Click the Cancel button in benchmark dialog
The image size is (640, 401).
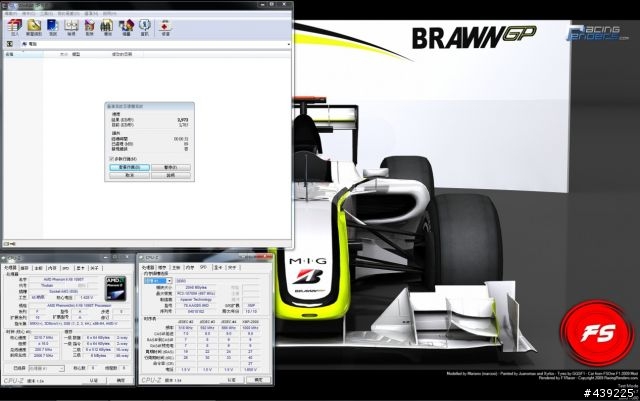click(129, 175)
